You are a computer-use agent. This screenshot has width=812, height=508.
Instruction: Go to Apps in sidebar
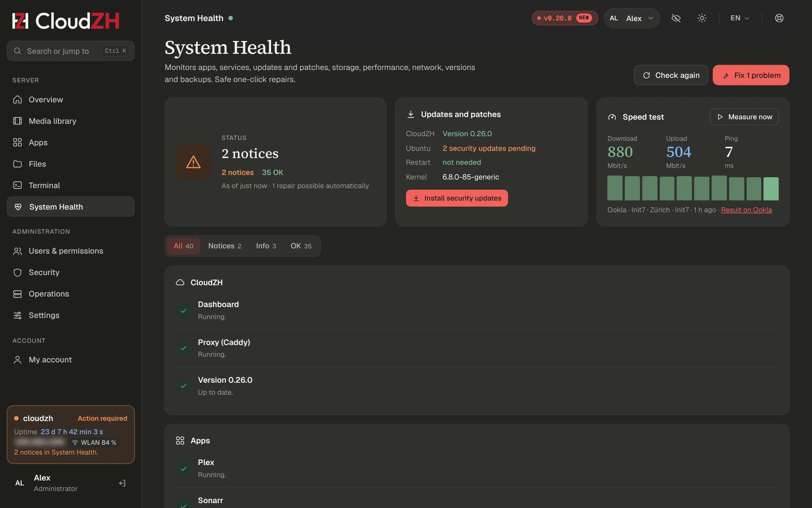[x=71, y=142]
